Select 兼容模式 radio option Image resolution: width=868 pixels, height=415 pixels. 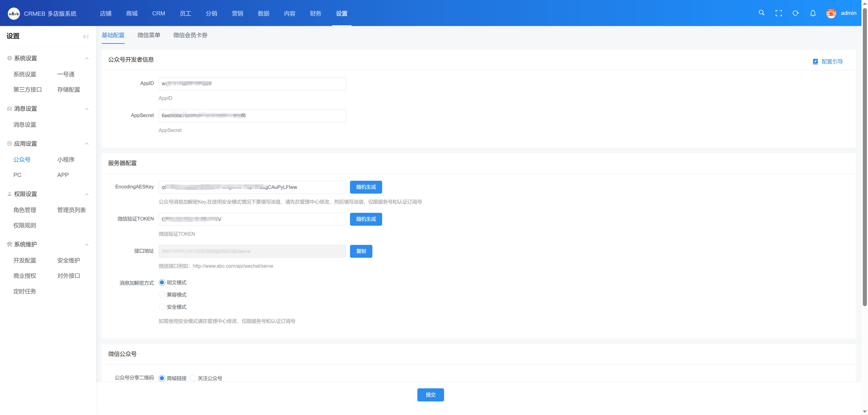pos(162,295)
